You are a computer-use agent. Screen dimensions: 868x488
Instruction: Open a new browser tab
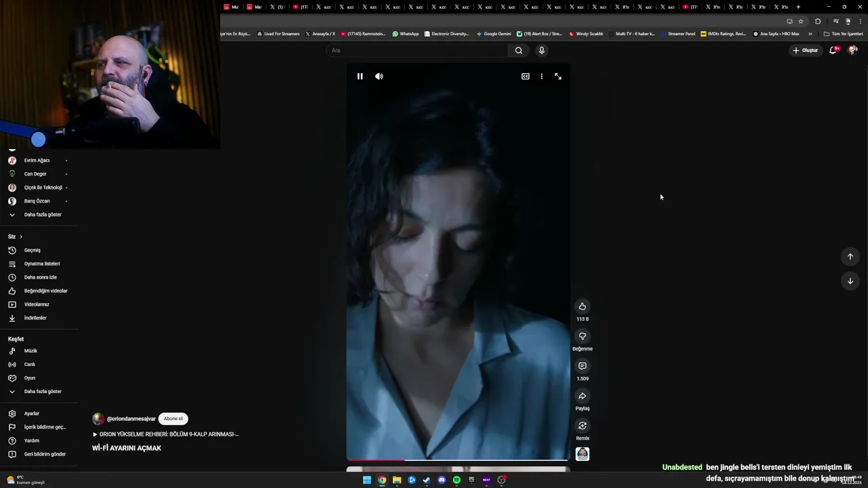click(798, 7)
